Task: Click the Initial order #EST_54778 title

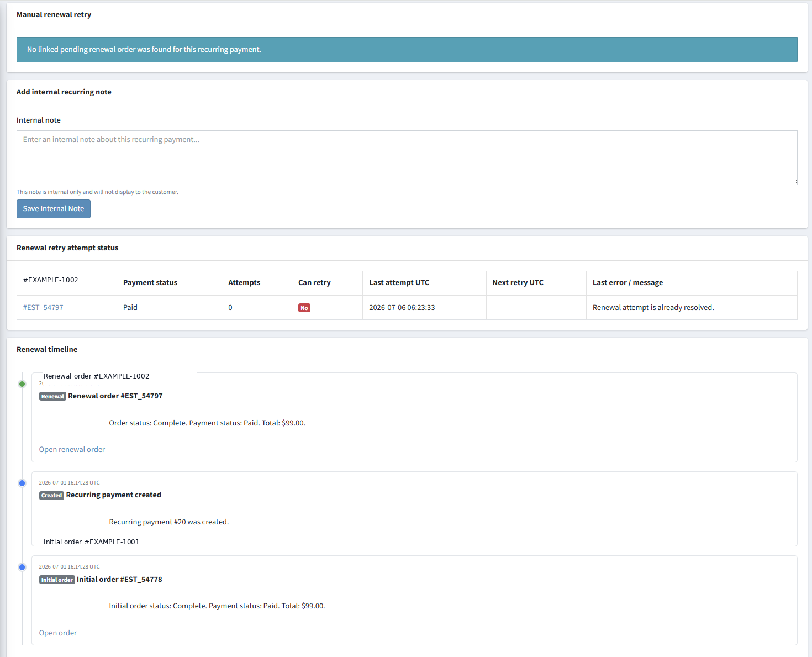Action: (119, 580)
